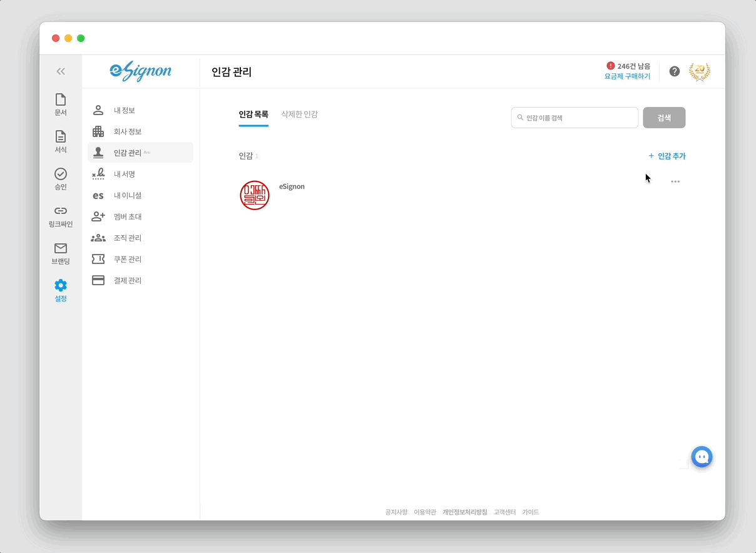Click the magnifier icon in search field
The image size is (756, 553).
point(520,117)
